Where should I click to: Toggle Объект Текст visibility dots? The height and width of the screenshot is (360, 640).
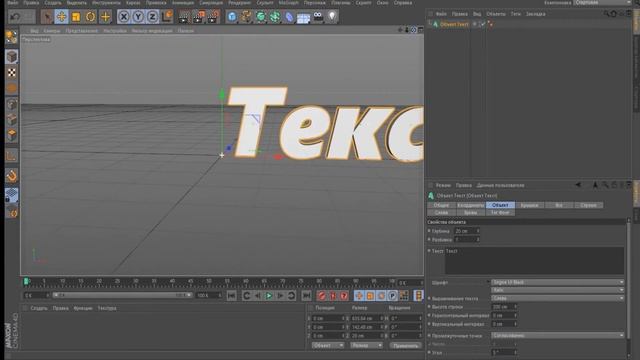coord(475,24)
